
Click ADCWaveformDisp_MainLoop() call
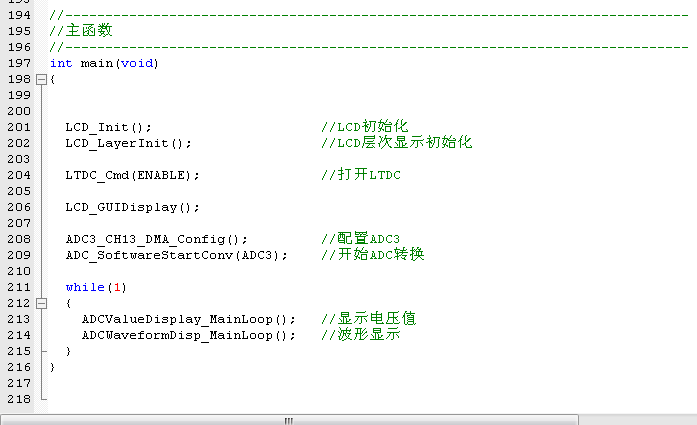click(188, 335)
